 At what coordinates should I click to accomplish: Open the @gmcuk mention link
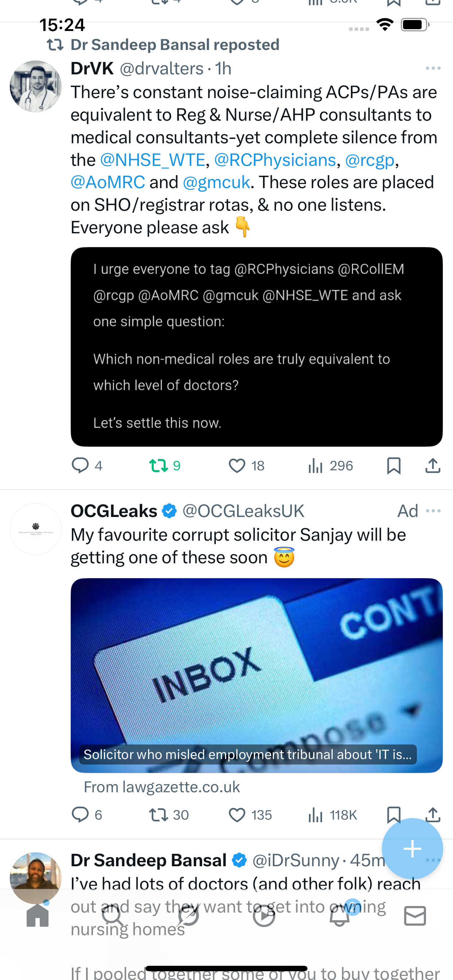[216, 182]
